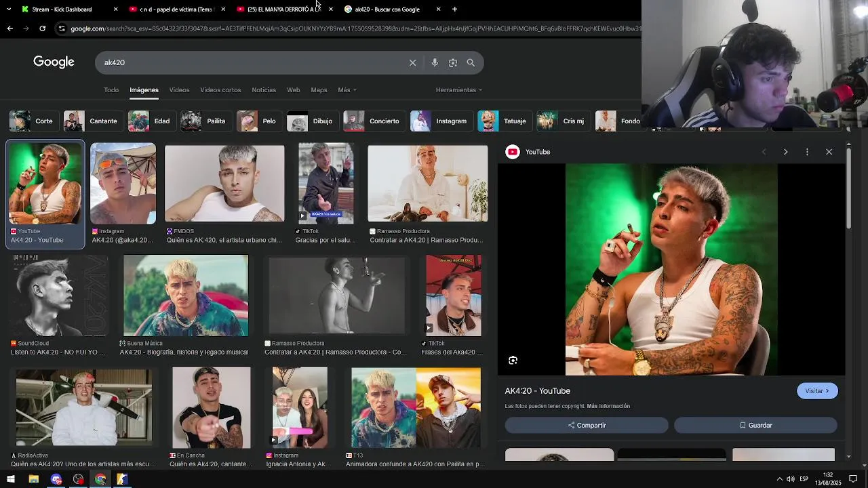Show next image in preview panel
The height and width of the screenshot is (488, 868).
pyautogui.click(x=785, y=152)
